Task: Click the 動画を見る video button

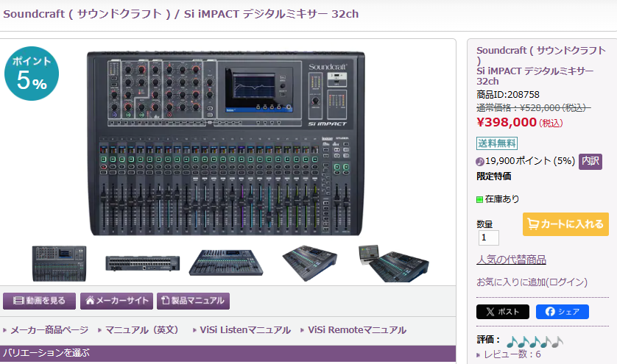Action: 39,301
